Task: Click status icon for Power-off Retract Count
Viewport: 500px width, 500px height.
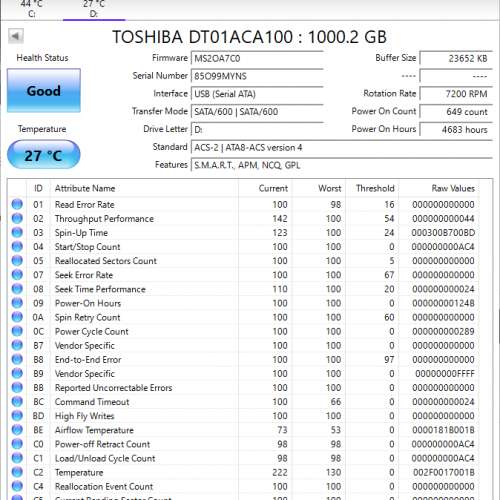Action: click(x=17, y=444)
